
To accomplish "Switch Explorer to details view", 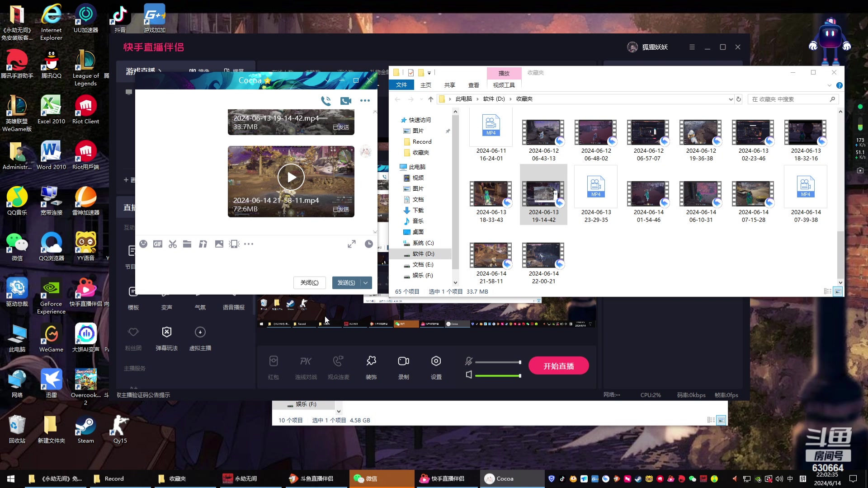I will coord(828,291).
